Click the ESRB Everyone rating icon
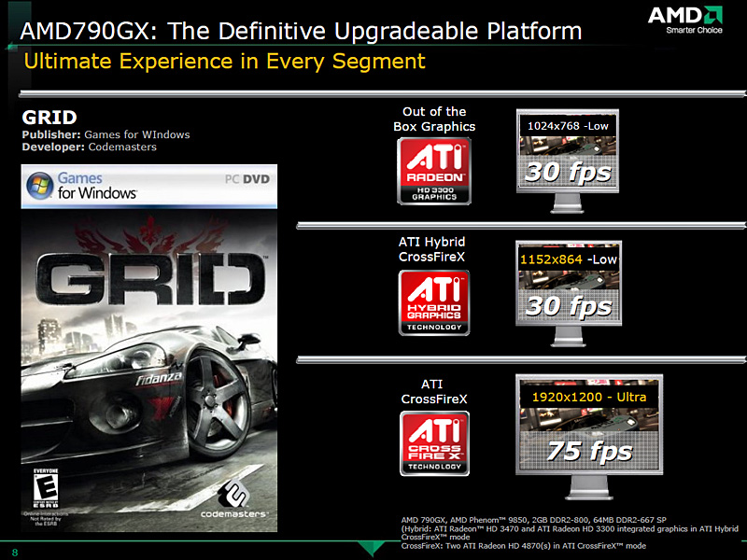Image resolution: width=747 pixels, height=560 pixels. (46, 488)
